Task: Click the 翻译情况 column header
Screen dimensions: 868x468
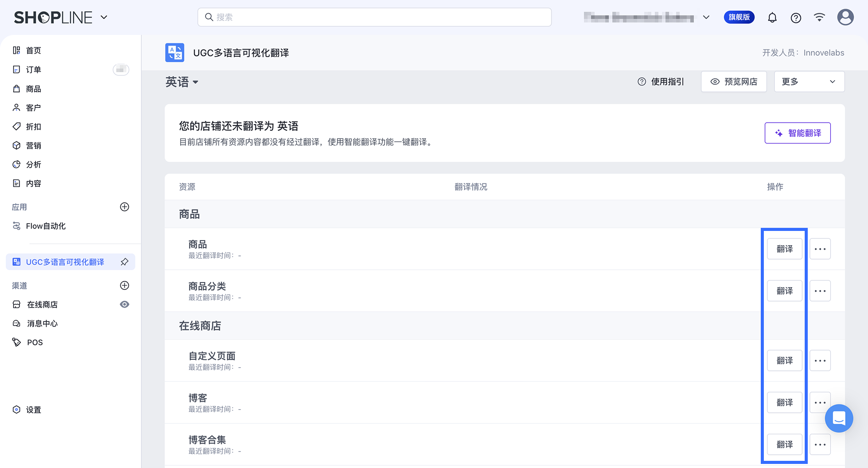Action: point(471,187)
